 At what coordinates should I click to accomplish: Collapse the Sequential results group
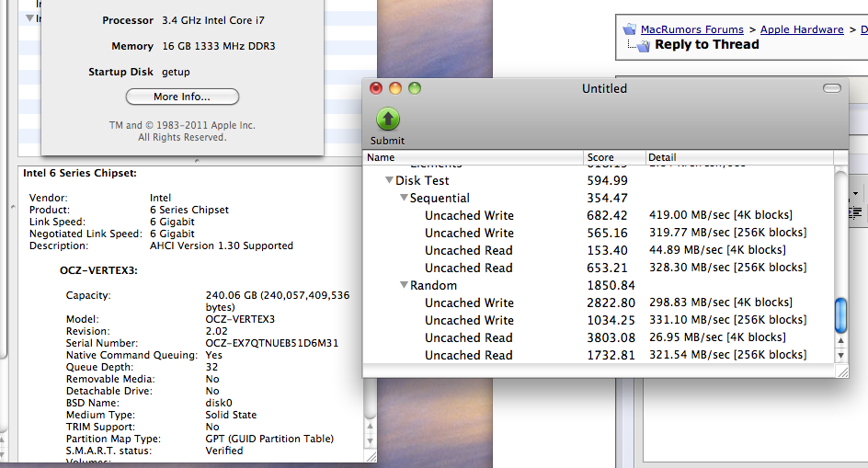click(404, 198)
